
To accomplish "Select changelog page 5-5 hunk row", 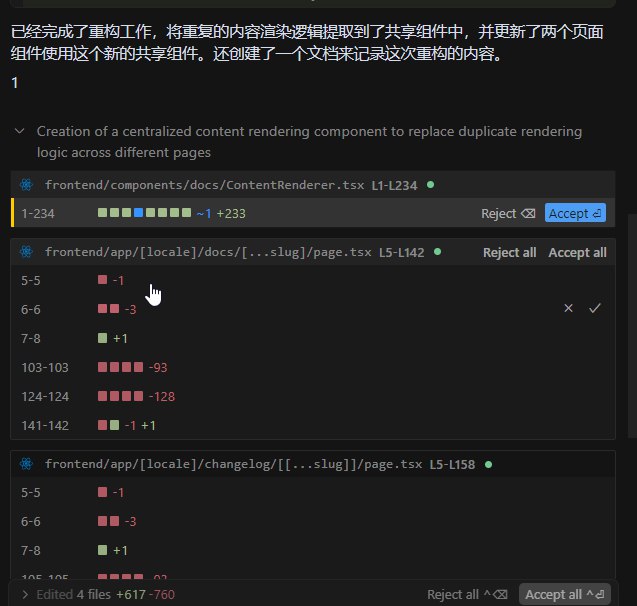I will tap(313, 492).
